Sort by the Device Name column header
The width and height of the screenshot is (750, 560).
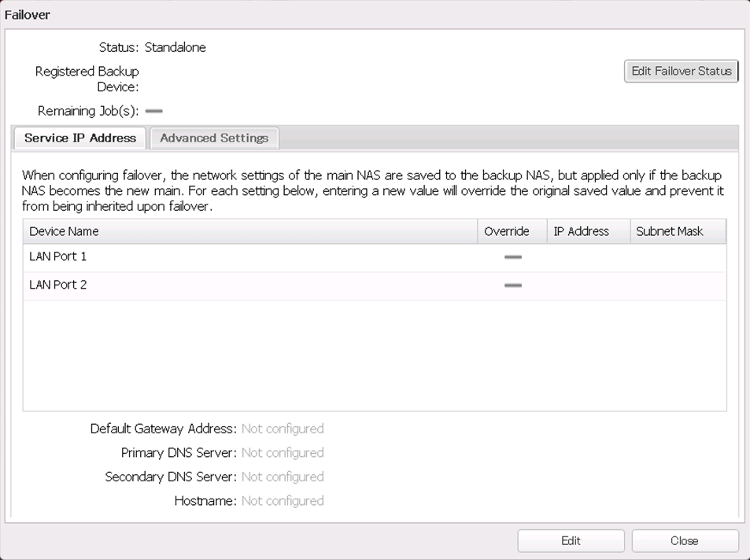click(x=64, y=231)
